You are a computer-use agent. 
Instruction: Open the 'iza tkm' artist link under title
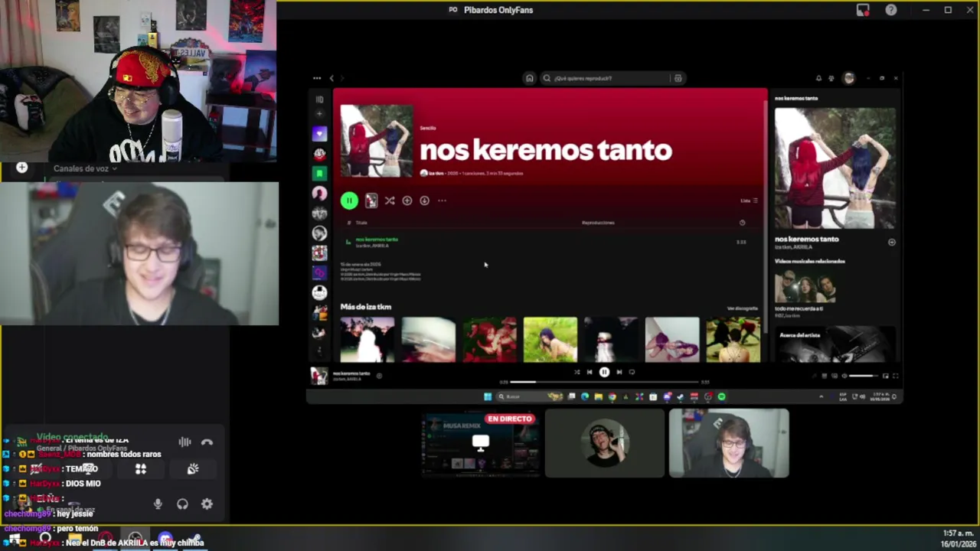coord(436,174)
